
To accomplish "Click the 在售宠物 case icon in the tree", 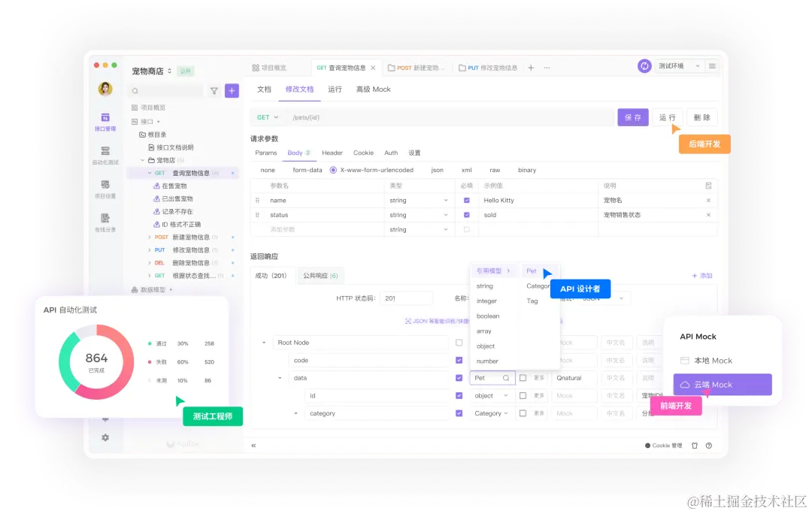I will [156, 186].
